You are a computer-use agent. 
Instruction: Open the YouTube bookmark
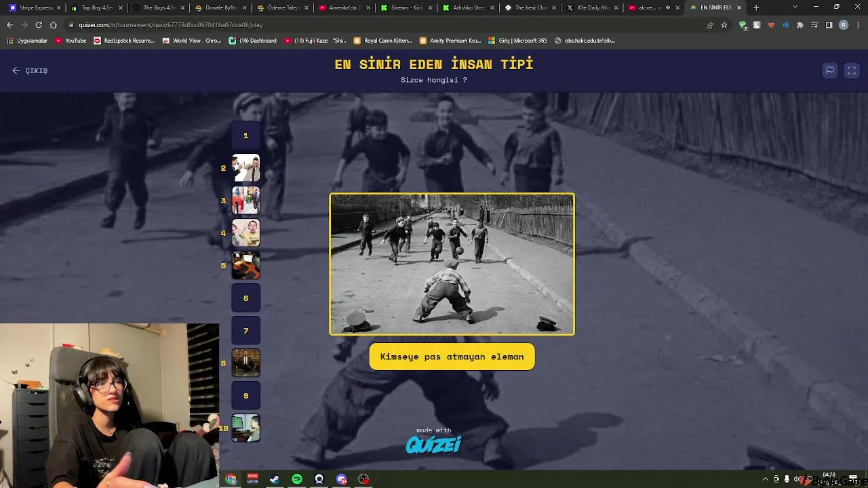(71, 41)
